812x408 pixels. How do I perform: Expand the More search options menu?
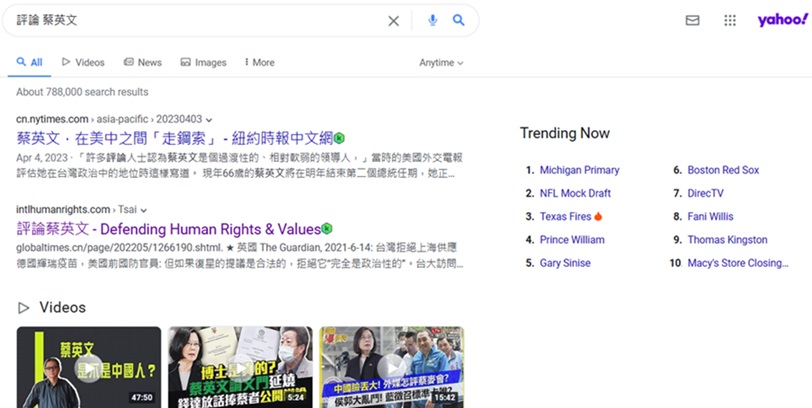pos(259,62)
